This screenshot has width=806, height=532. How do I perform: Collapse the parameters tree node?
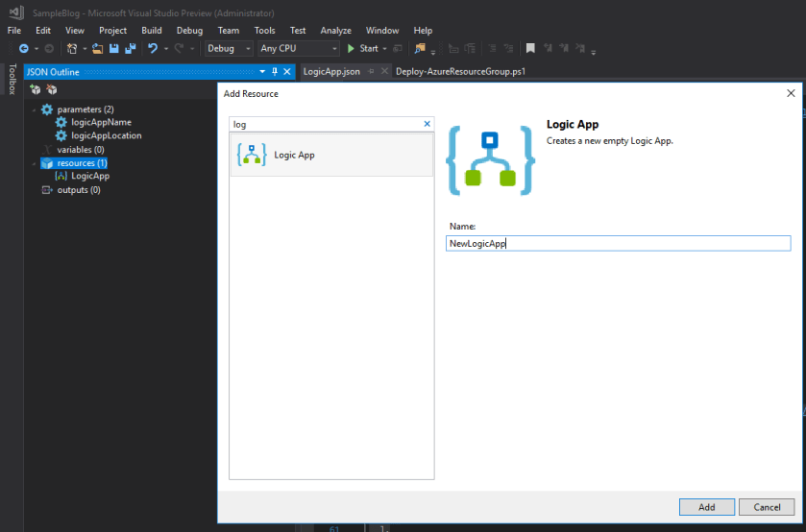point(36,109)
